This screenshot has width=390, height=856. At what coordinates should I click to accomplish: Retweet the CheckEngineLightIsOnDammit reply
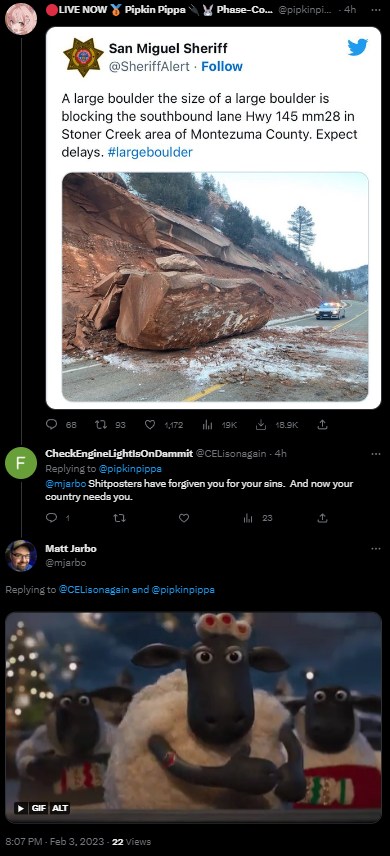(118, 518)
